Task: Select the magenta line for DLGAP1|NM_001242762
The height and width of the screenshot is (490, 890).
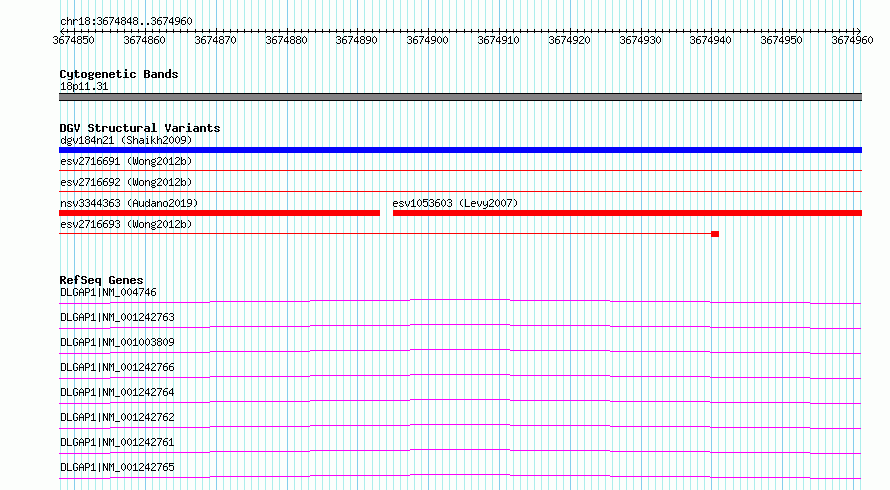Action: point(460,426)
